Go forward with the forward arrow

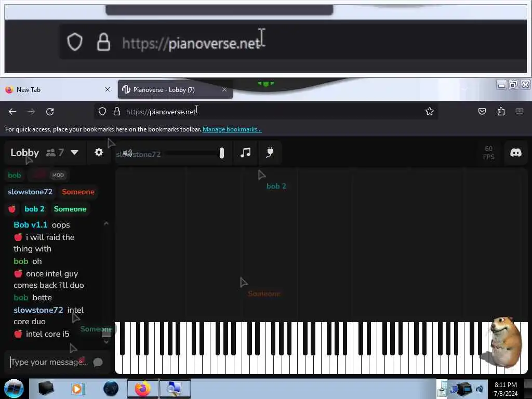(x=31, y=111)
